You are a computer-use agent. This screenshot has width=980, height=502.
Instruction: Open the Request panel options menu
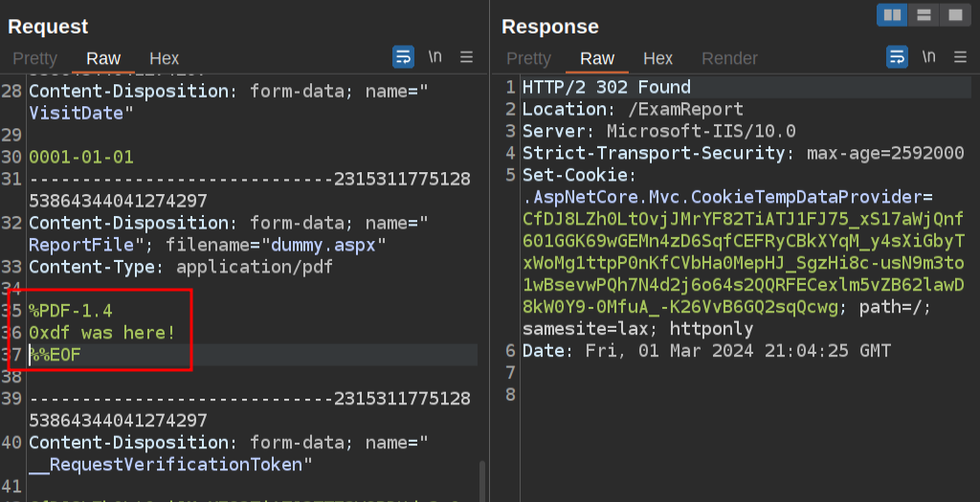[x=467, y=56]
